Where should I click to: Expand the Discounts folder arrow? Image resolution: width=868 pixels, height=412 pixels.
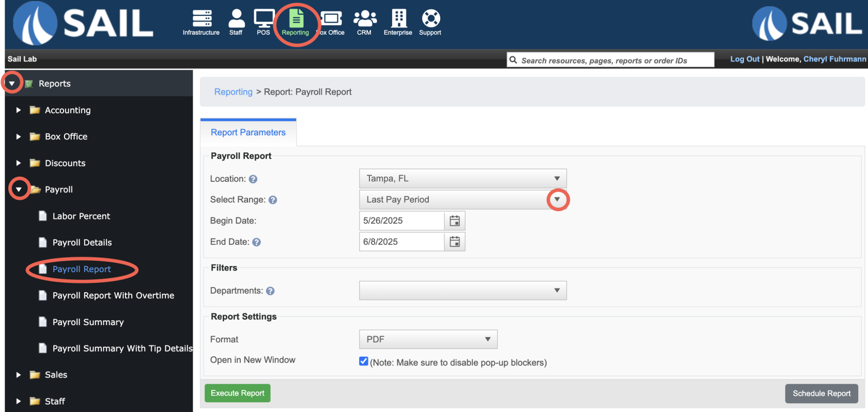click(19, 163)
